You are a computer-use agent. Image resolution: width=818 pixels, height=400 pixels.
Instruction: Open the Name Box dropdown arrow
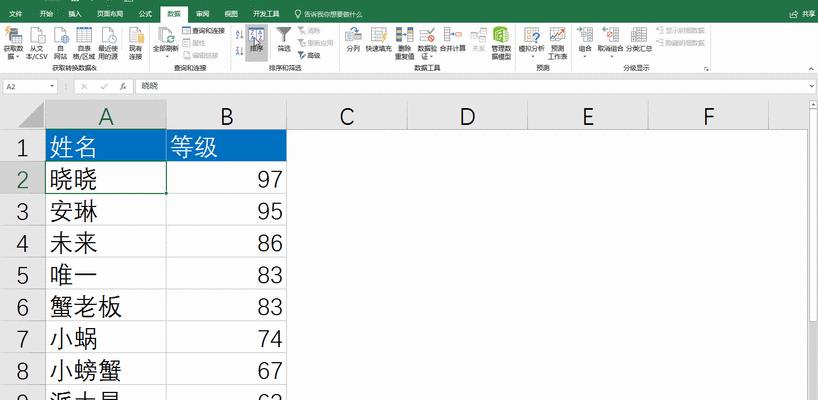pos(52,87)
